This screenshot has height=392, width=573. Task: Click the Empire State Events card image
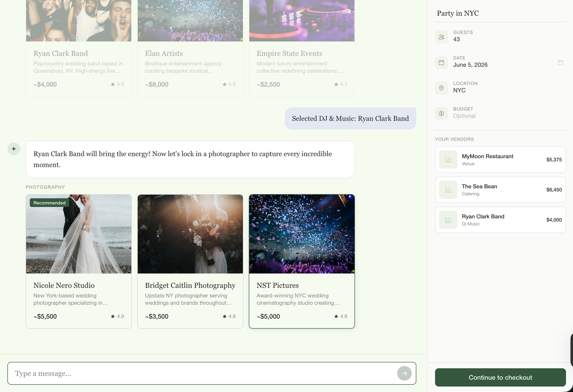[301, 21]
